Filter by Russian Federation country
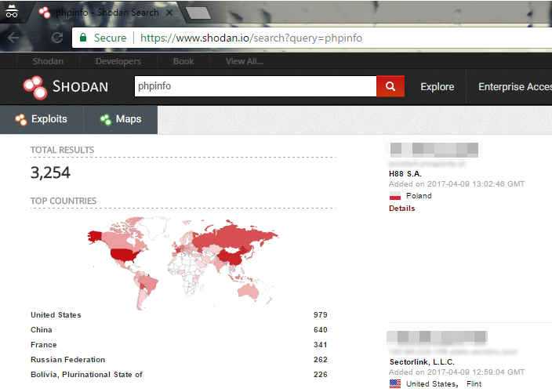Screen dimensions: 552x392 (68, 360)
